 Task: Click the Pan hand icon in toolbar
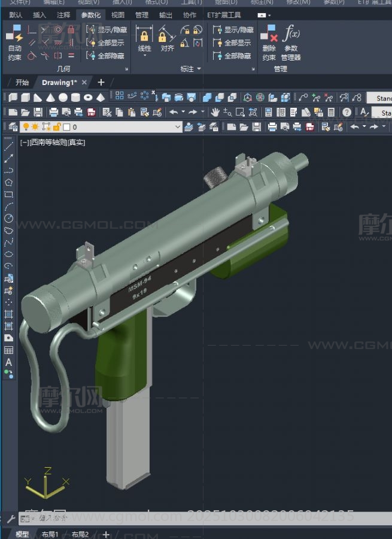click(x=215, y=112)
